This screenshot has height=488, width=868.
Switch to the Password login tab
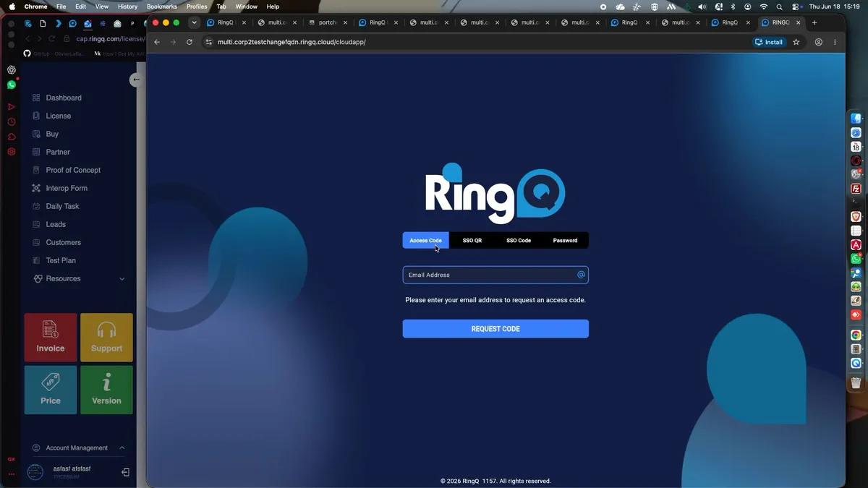pos(565,241)
